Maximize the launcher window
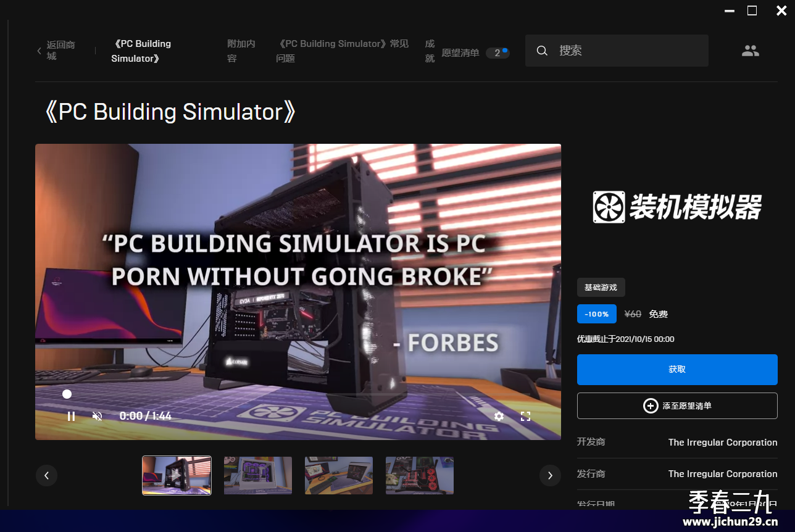This screenshot has width=795, height=532. click(x=752, y=10)
